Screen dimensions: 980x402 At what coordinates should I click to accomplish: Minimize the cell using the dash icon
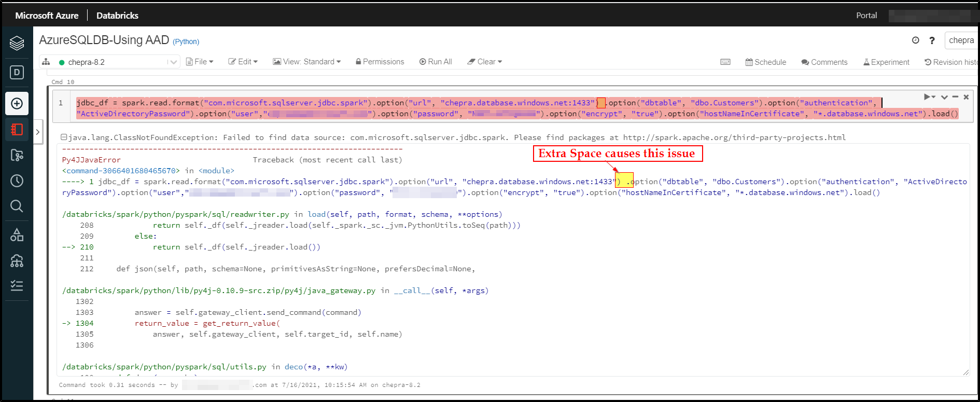[955, 97]
